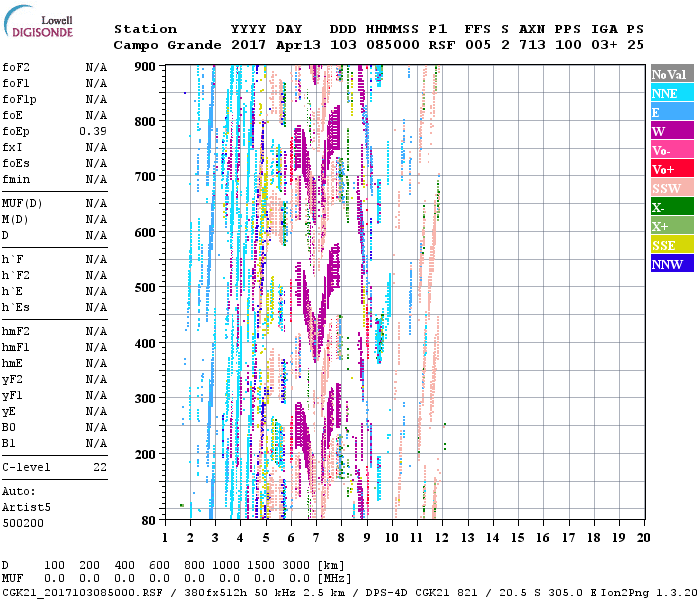Click the year value 2017
This screenshot has width=700, height=600.
pyautogui.click(x=248, y=45)
